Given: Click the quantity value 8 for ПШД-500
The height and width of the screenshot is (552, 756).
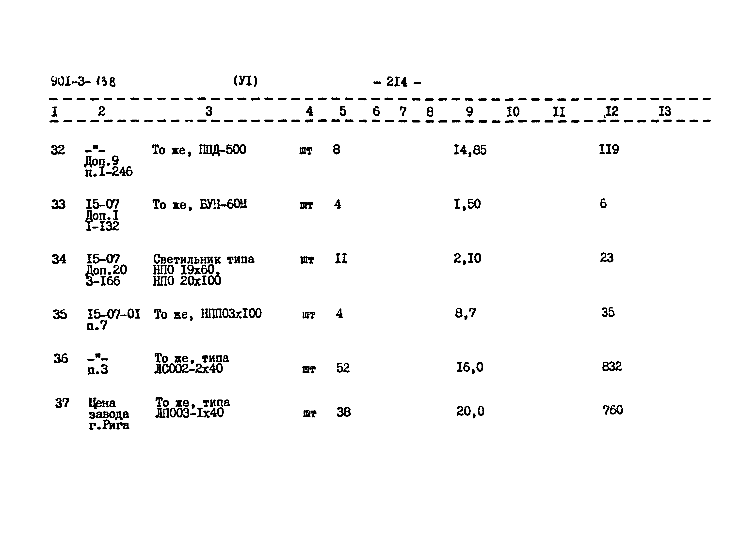Looking at the screenshot, I should point(336,153).
